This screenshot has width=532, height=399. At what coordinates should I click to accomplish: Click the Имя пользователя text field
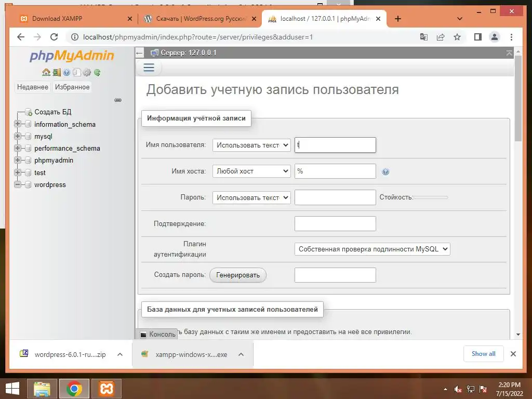(x=335, y=145)
